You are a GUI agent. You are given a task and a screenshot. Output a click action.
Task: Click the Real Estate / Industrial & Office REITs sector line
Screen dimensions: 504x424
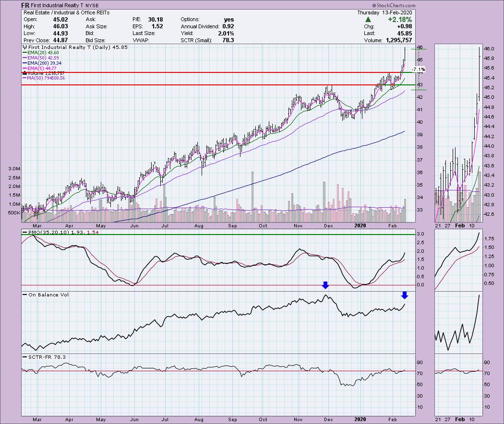[67, 12]
